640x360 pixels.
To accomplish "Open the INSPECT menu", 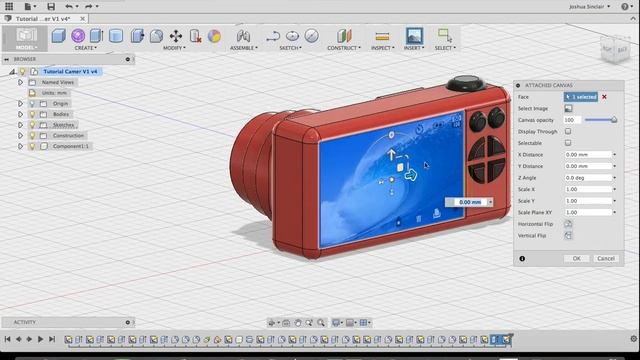I will click(382, 48).
